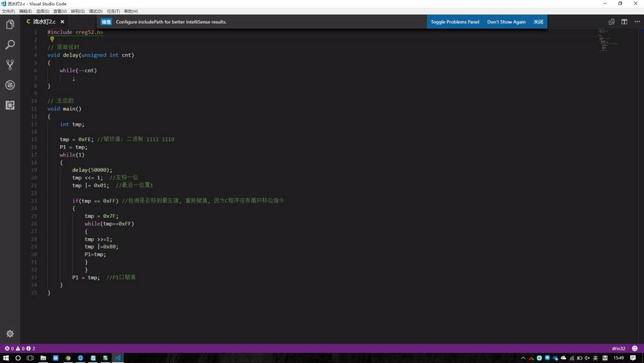Click the errors and warnings status indicator
644x363 pixels.
(20, 348)
